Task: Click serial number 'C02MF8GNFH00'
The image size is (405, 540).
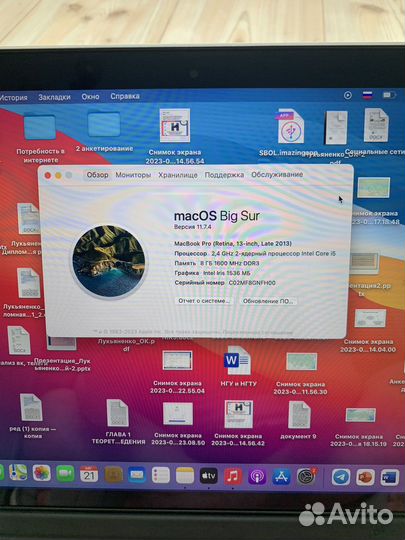Action: click(x=252, y=283)
